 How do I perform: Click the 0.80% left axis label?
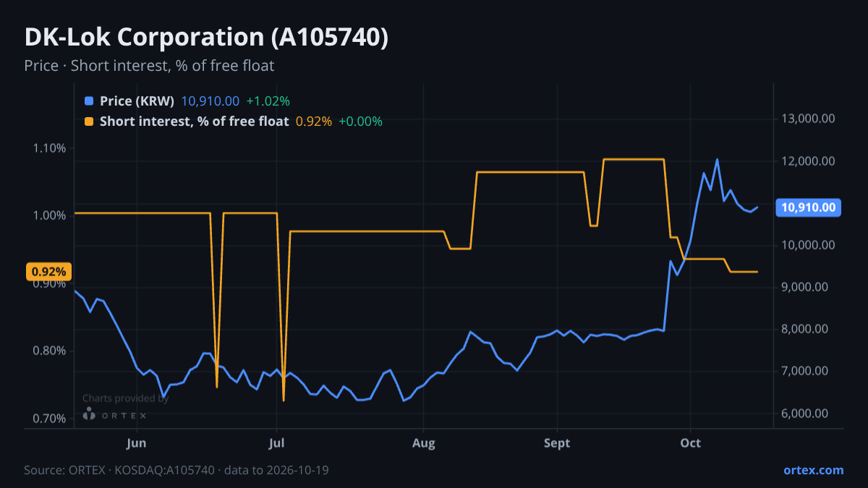click(x=50, y=351)
